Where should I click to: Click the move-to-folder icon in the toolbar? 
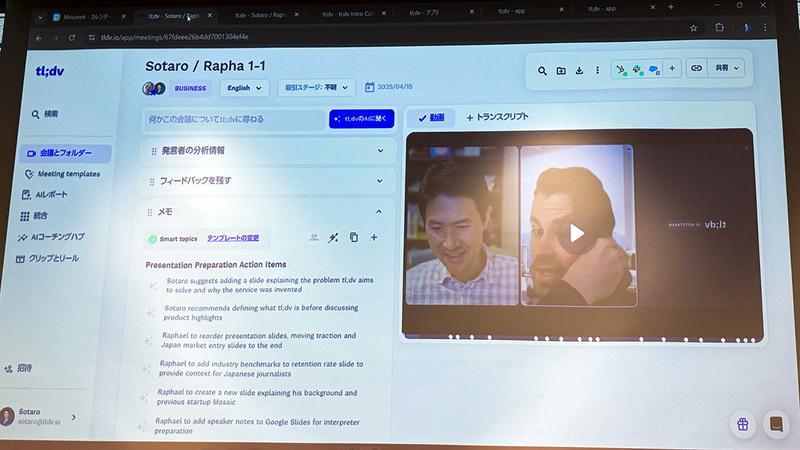(x=561, y=71)
